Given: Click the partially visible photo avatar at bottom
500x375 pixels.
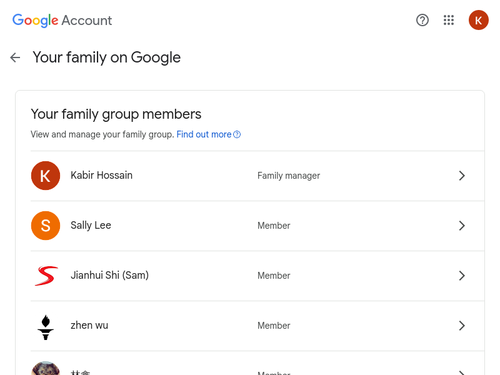Looking at the screenshot, I should click(x=45, y=368).
